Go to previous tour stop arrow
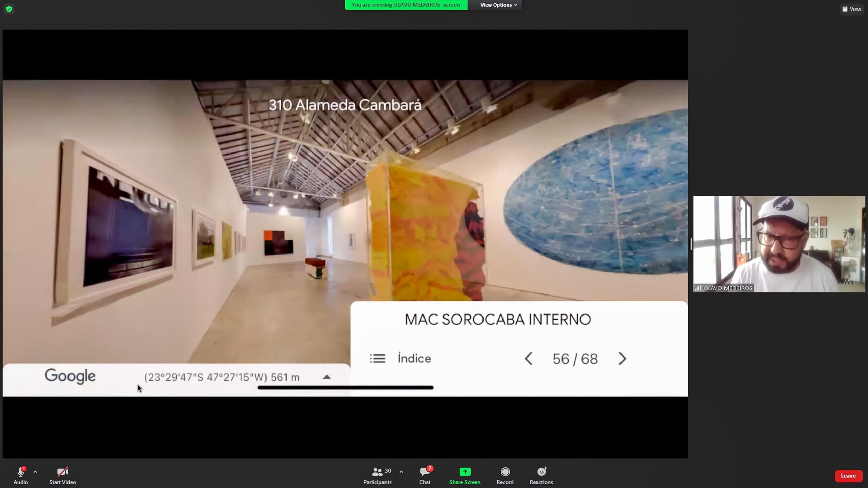The height and width of the screenshot is (488, 868). [x=528, y=359]
